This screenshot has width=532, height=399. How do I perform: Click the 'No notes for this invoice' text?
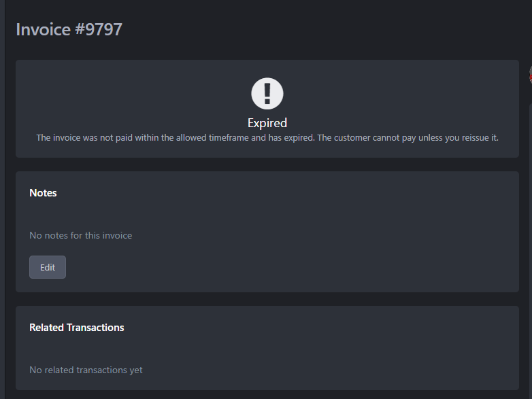click(81, 235)
